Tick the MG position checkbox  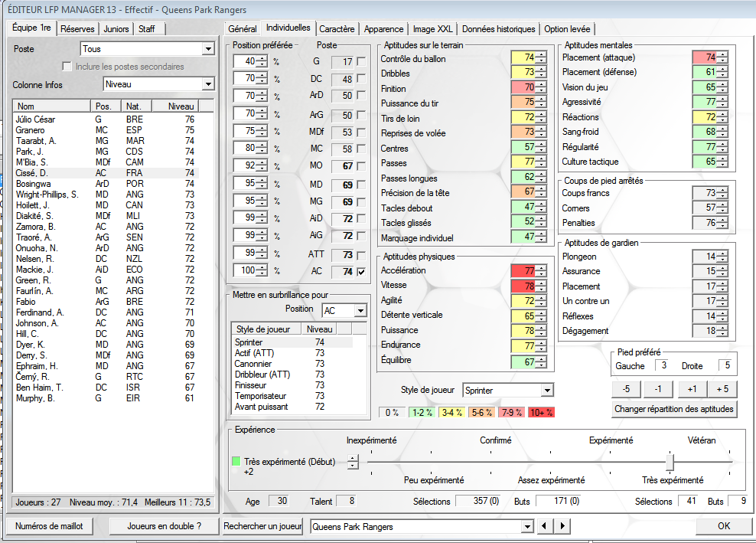361,201
